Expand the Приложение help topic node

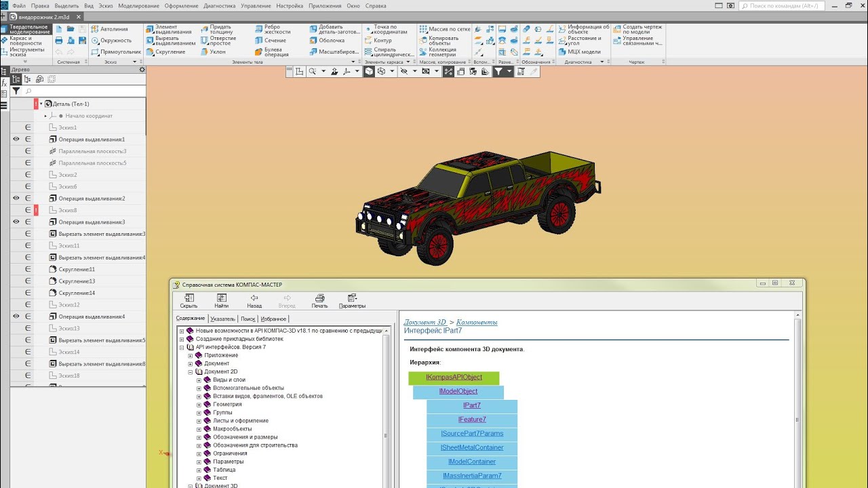(190, 355)
